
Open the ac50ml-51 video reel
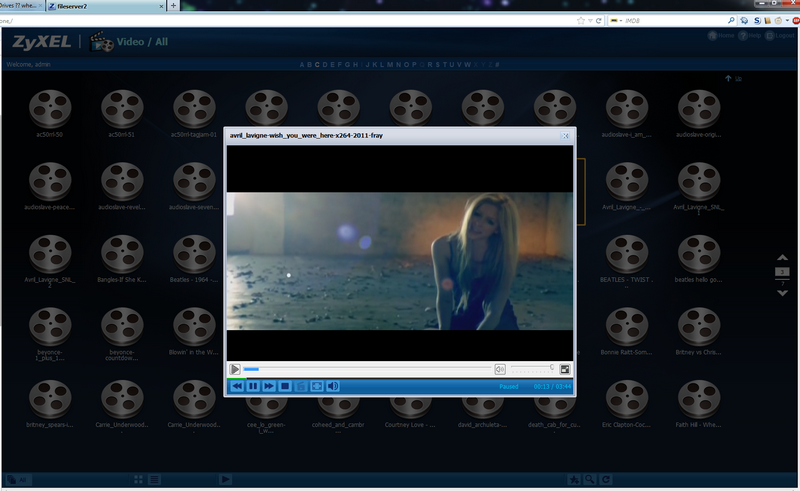[x=121, y=109]
